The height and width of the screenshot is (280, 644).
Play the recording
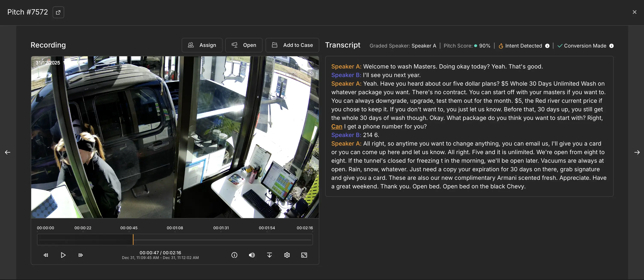point(63,255)
